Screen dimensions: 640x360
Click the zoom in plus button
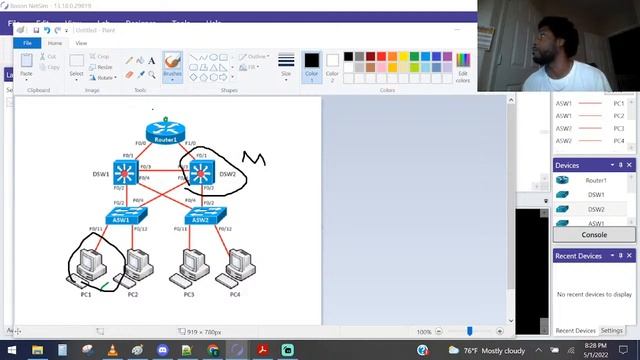click(500, 331)
